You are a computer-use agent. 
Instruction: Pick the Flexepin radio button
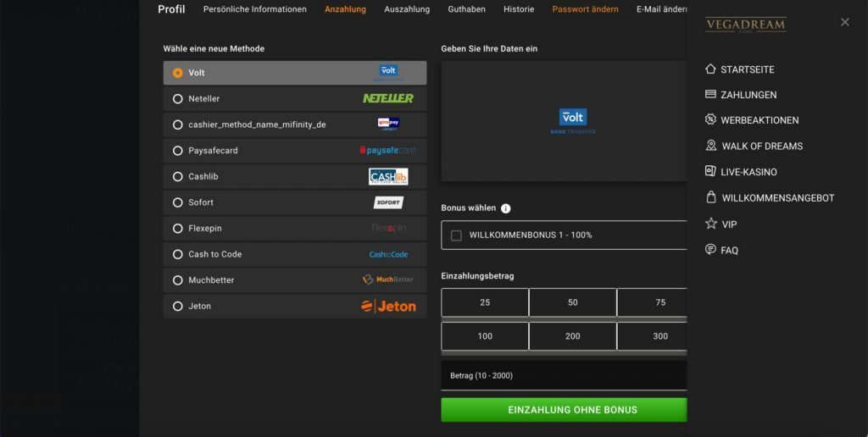(x=178, y=229)
